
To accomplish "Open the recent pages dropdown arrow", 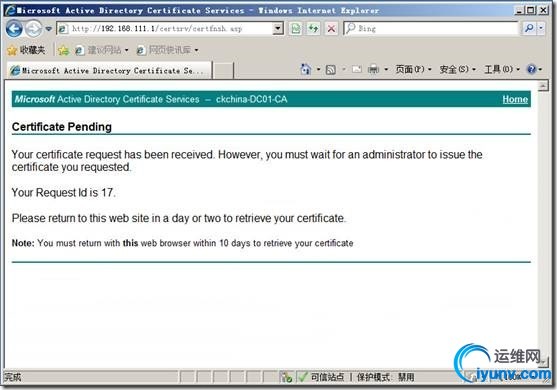I will coord(49,29).
